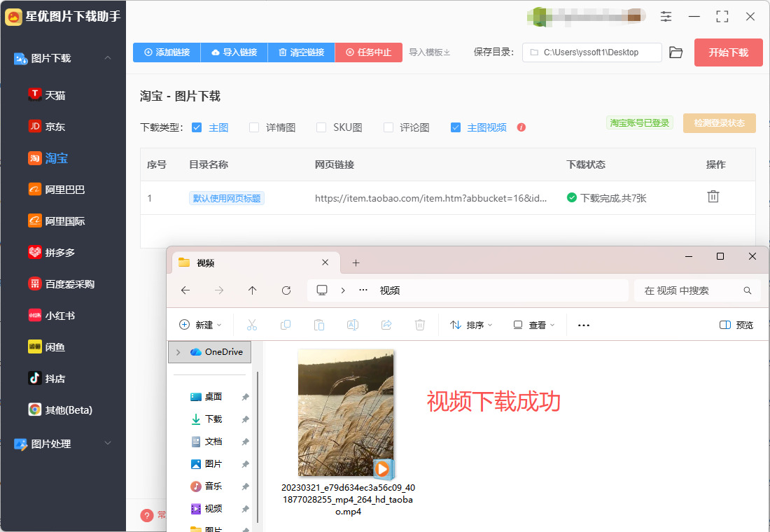
Task: Enable the SKU图 checkbox
Action: pyautogui.click(x=321, y=127)
